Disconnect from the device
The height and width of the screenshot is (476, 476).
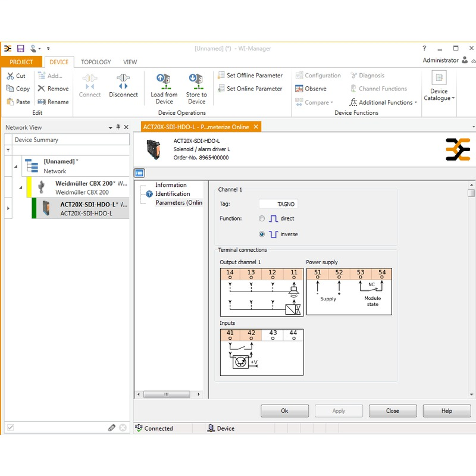(x=123, y=86)
